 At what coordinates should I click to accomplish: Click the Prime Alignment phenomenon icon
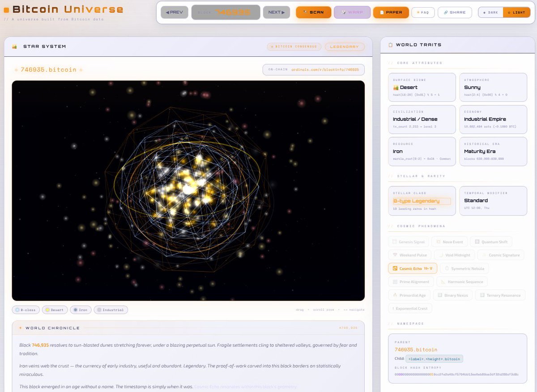click(x=395, y=282)
